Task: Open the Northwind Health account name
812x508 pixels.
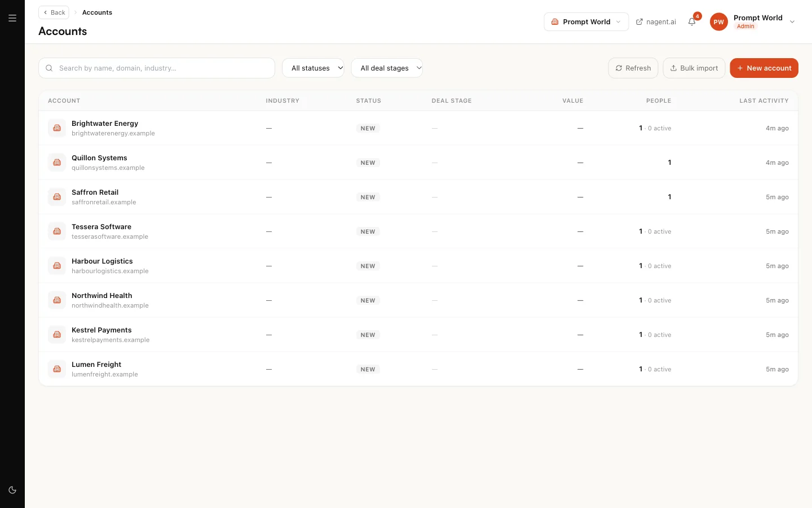Action: [102, 296]
